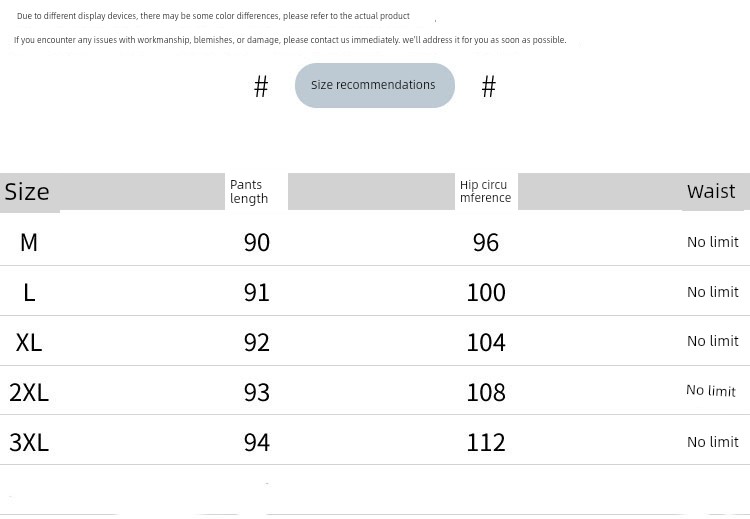Click the No limit waist cell for XL
750x519 pixels.
tap(713, 341)
